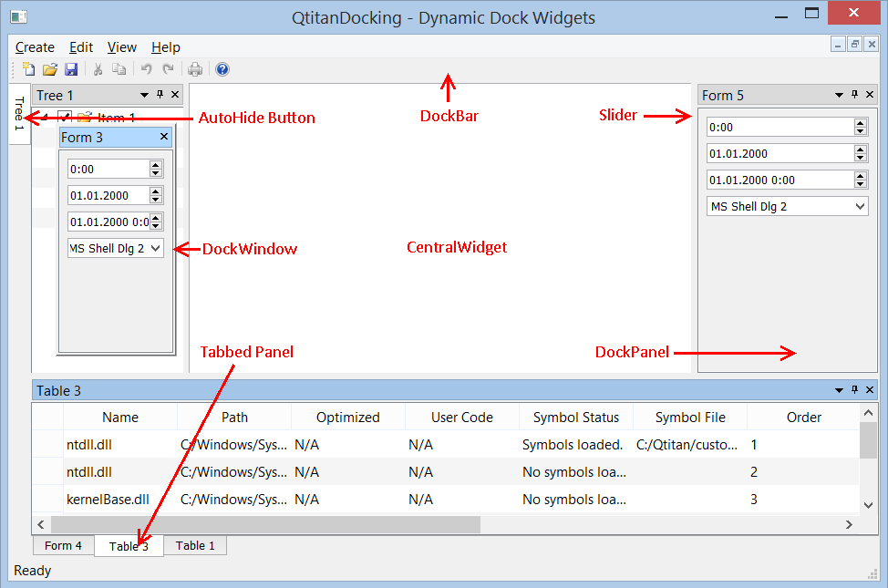Screen dimensions: 888x588
Task: Open the font combo box in Form 3
Action: point(116,248)
